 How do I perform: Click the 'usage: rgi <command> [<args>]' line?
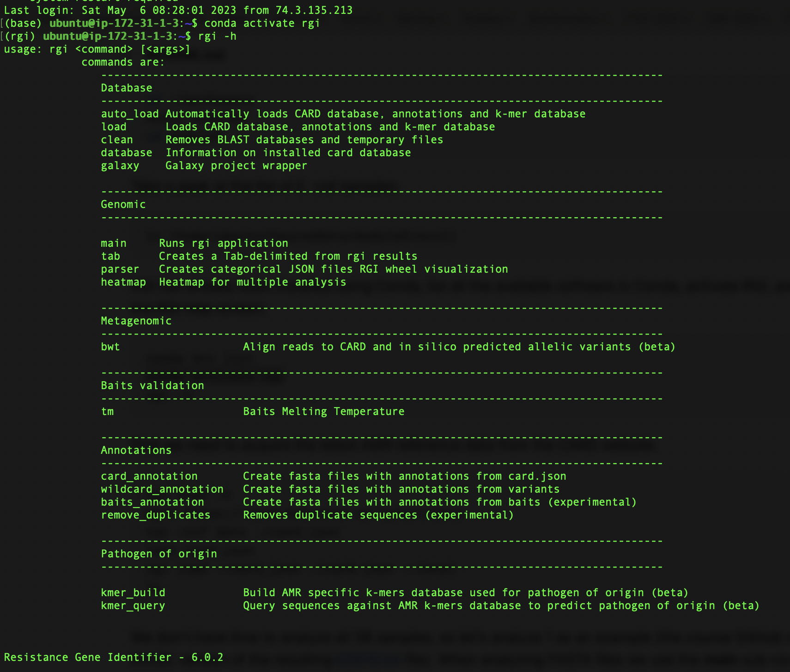(x=97, y=49)
